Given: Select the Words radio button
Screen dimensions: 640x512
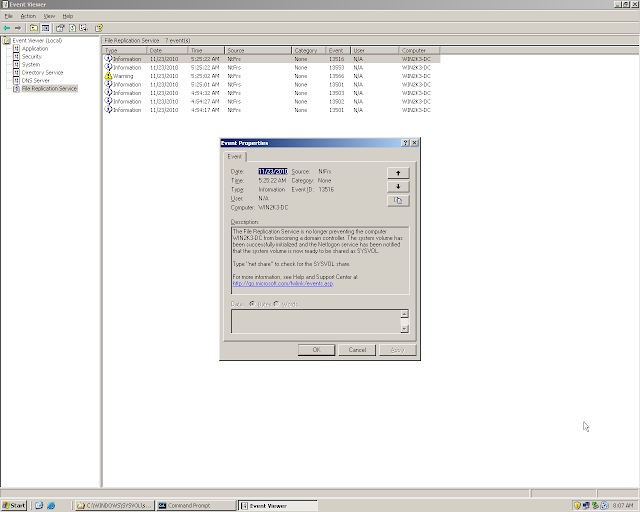Looking at the screenshot, I should (x=276, y=304).
